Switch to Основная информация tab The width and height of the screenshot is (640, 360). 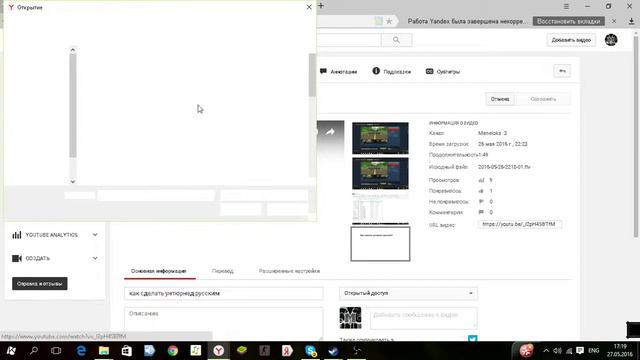pos(159,271)
